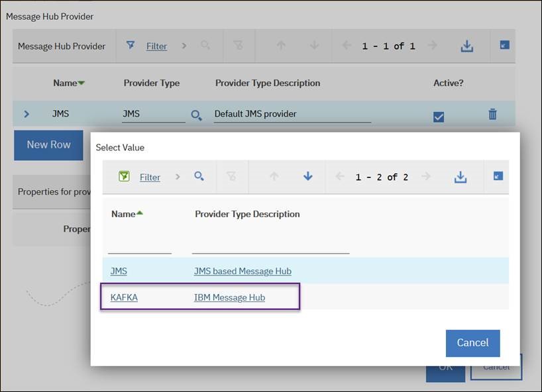
Task: Click the green Filter funnel icon in dialog
Action: point(124,176)
